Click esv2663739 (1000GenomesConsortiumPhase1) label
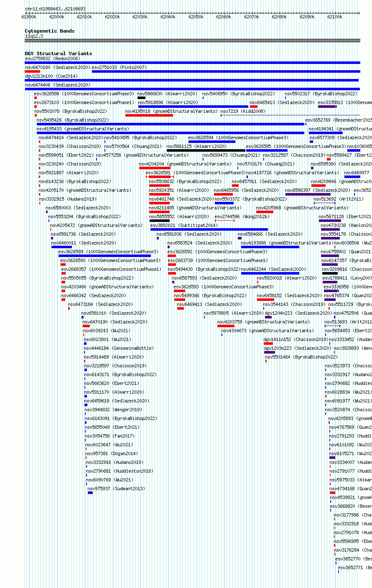This screenshot has width=372, height=588. 218,260
